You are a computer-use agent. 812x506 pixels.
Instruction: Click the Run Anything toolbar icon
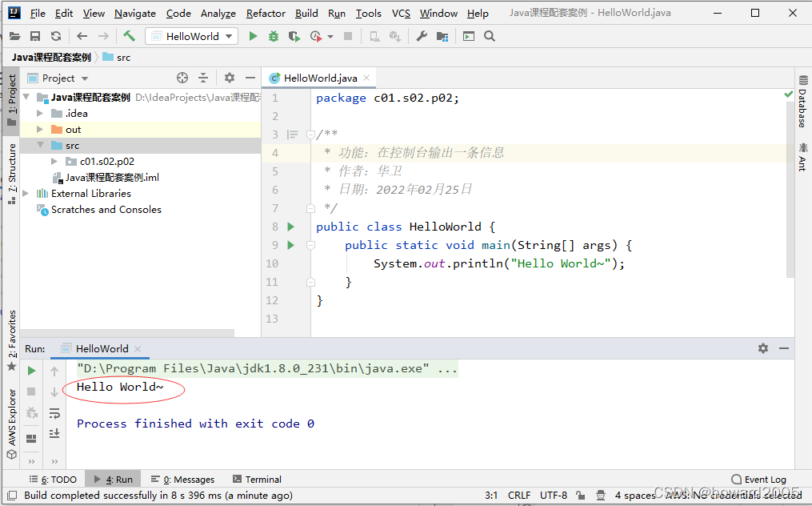click(469, 36)
